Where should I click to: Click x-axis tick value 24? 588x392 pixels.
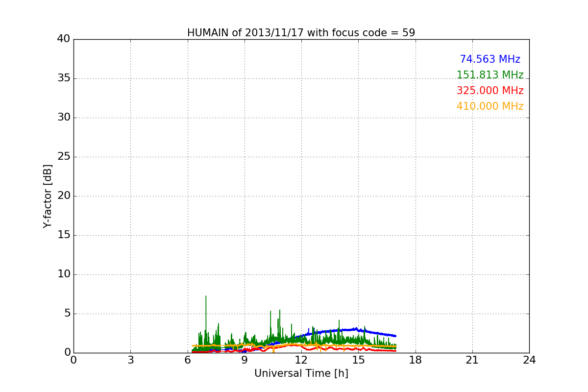pos(529,360)
